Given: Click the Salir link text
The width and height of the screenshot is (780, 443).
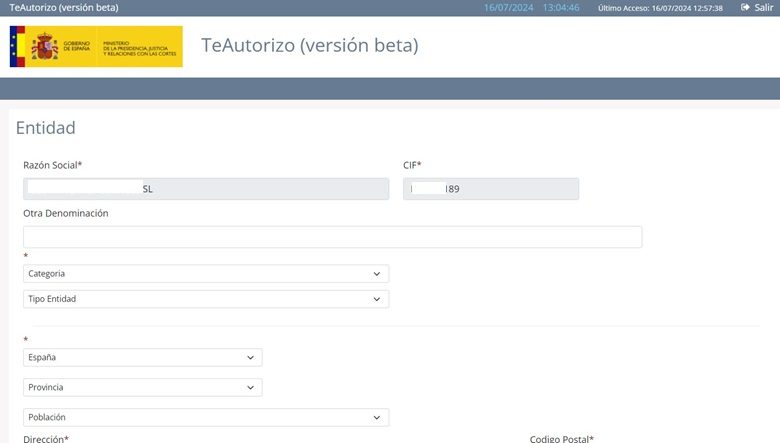Looking at the screenshot, I should point(764,7).
